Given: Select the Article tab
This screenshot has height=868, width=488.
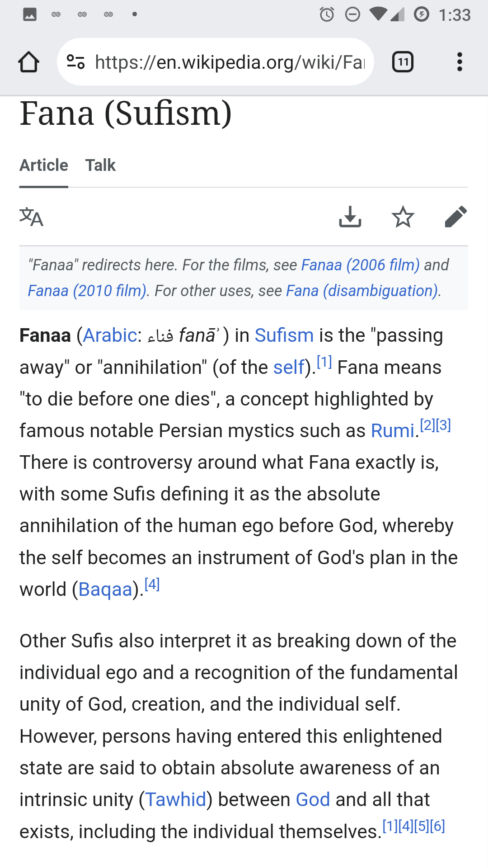Looking at the screenshot, I should [x=44, y=165].
